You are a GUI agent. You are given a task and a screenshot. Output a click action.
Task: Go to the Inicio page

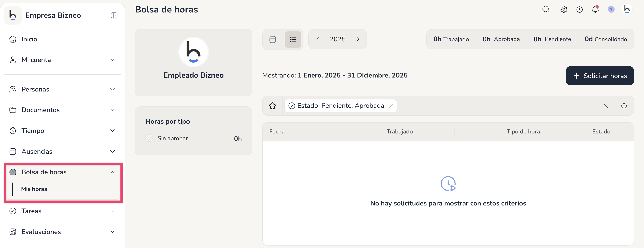[29, 39]
